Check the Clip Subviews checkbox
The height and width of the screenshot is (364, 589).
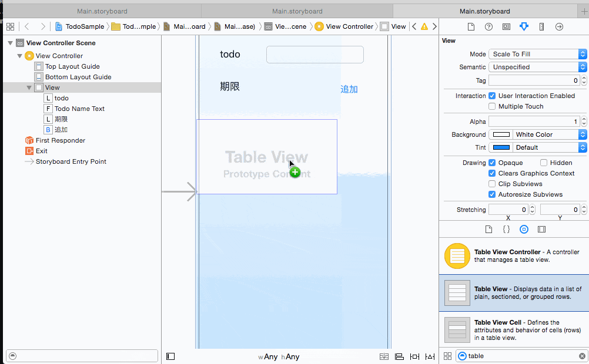[x=492, y=184]
